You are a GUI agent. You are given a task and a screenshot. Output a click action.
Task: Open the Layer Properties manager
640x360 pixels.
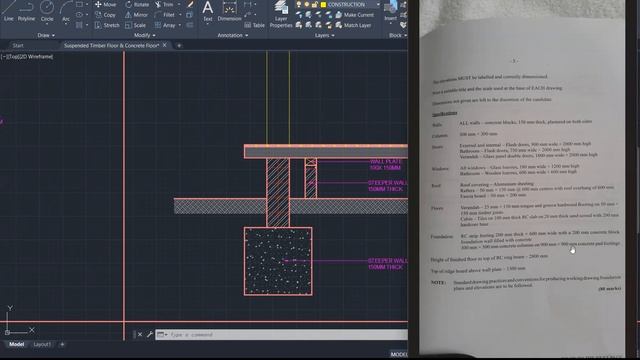[281, 14]
